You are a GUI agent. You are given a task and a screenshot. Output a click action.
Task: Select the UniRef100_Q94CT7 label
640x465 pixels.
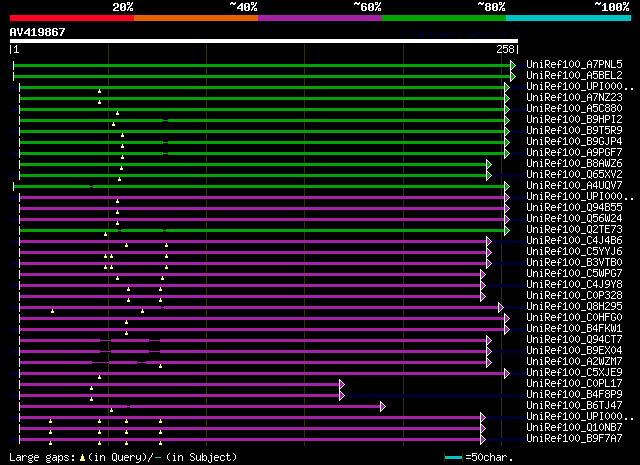tap(574, 340)
